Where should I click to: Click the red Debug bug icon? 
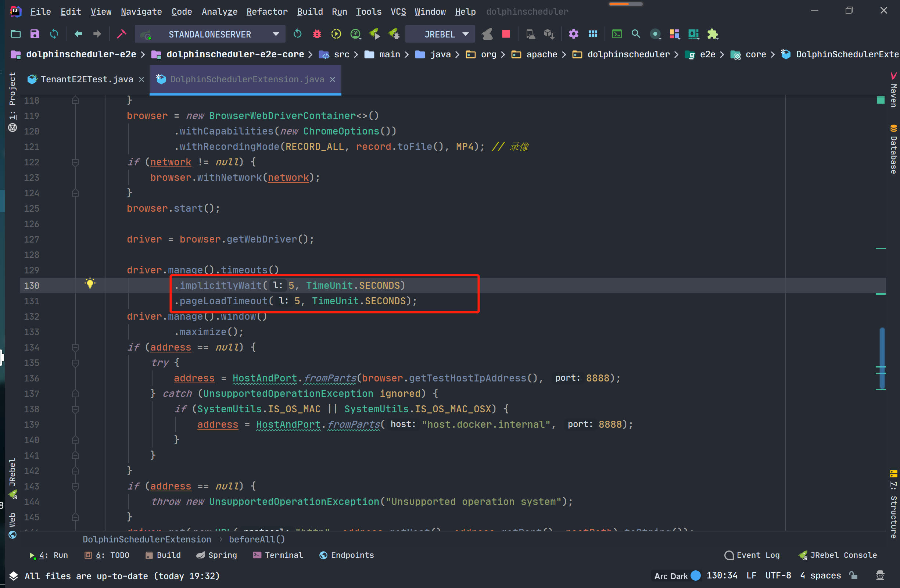point(317,35)
